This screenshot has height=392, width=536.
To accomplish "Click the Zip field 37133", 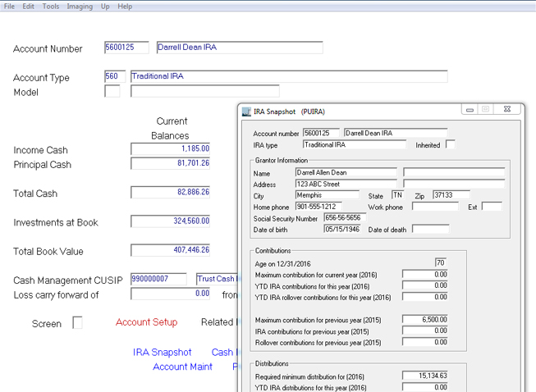I will click(451, 195).
